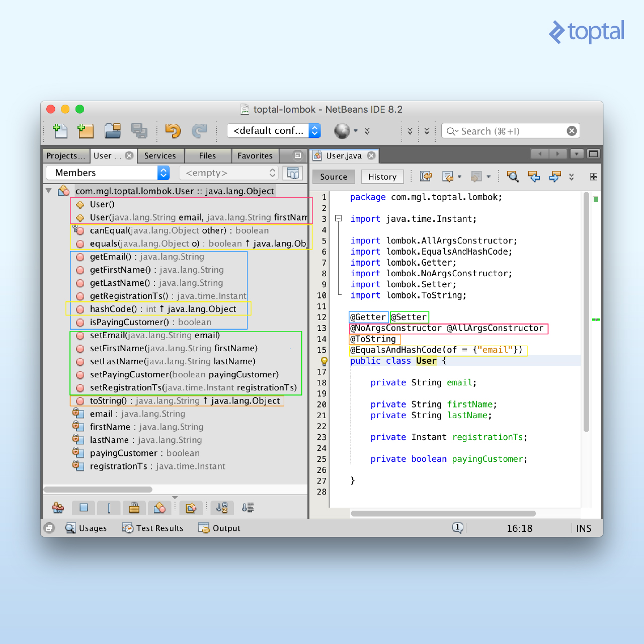Select the User.java editor tab
Screen dimensions: 644x644
(x=344, y=155)
